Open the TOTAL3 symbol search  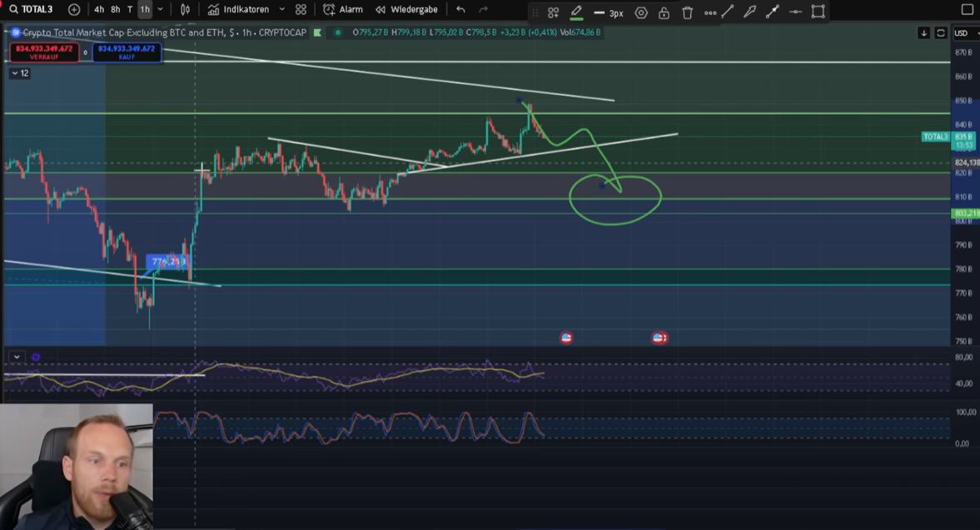click(x=31, y=9)
